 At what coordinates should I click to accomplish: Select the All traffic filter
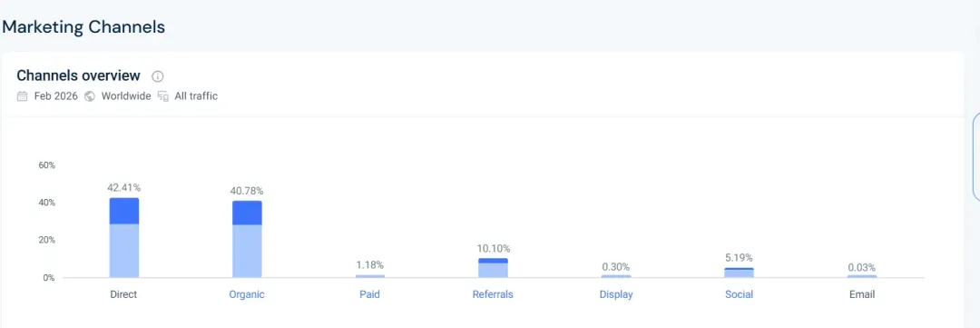[196, 96]
